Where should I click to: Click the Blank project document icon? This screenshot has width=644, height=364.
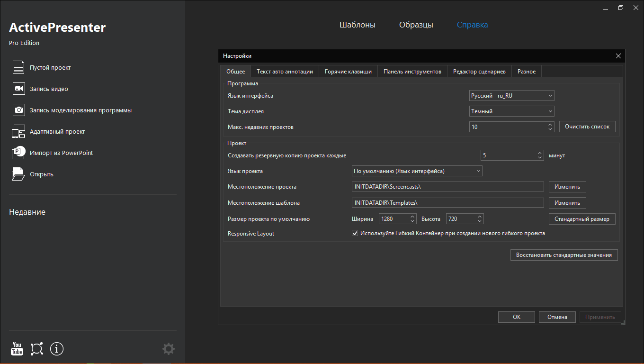[18, 68]
